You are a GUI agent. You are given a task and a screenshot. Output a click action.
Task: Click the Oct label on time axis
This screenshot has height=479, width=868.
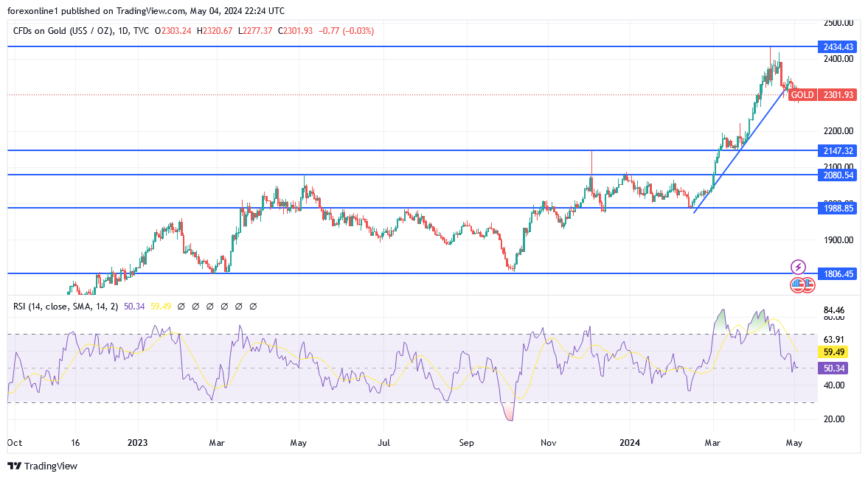(15, 442)
